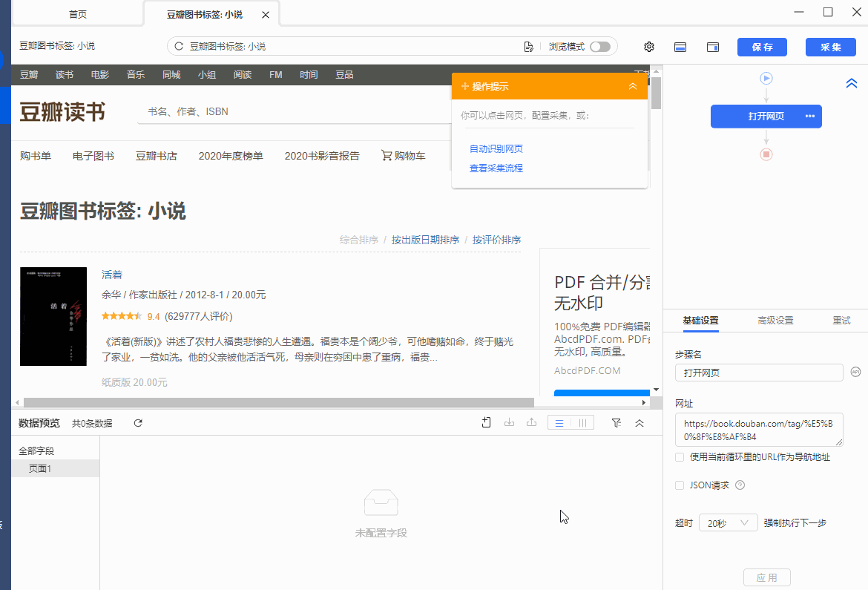Collapse the 操作提示 tips panel

click(x=633, y=86)
